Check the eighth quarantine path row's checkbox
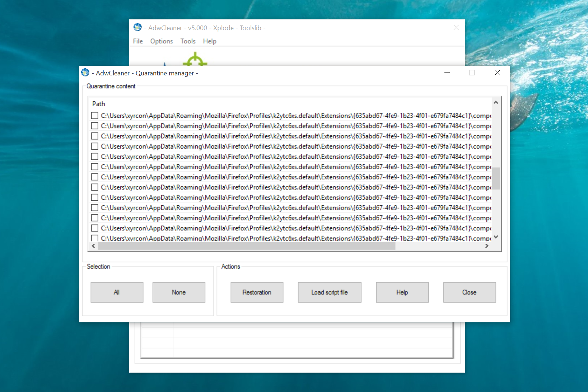Image resolution: width=588 pixels, height=392 pixels. point(95,187)
